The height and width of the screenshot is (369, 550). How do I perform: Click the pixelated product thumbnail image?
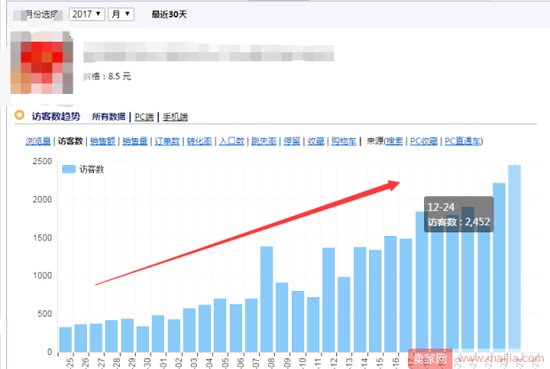click(x=42, y=63)
